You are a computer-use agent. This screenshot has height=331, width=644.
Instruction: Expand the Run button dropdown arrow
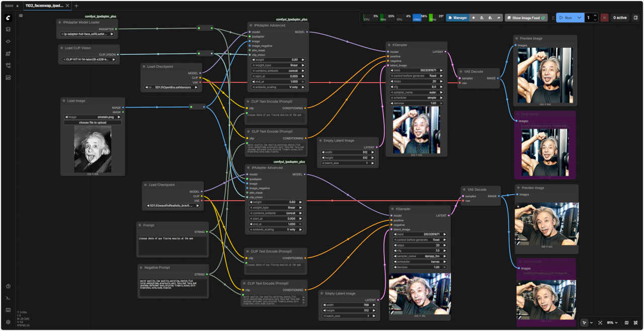[x=580, y=18]
